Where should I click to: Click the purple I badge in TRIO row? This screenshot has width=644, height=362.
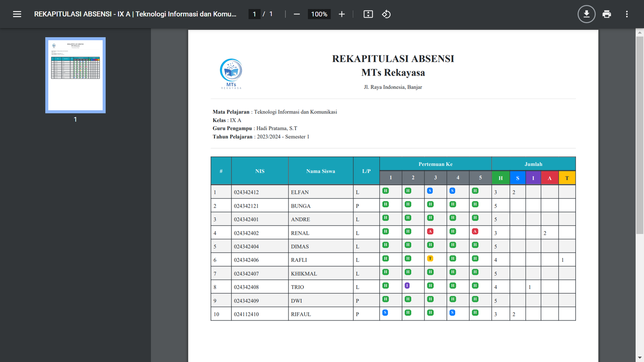[407, 286]
